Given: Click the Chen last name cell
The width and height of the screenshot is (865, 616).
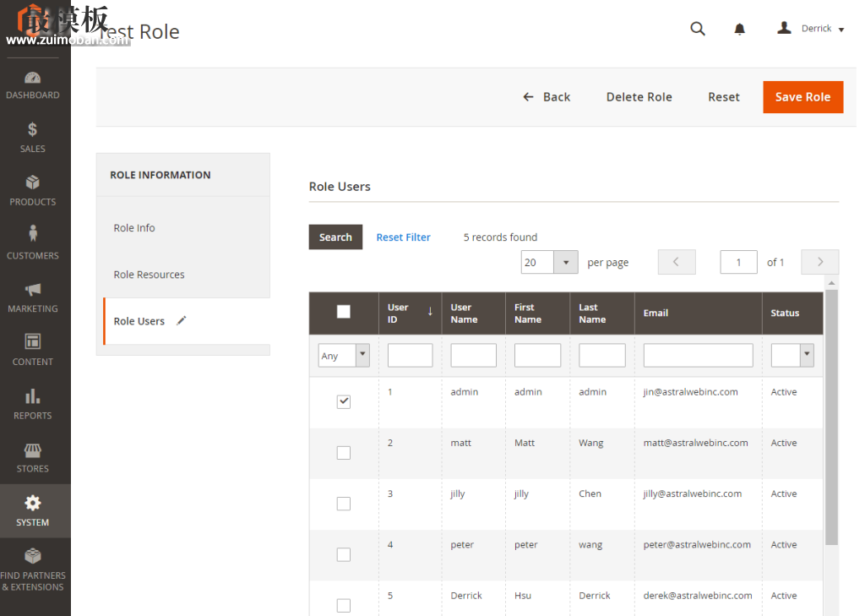Looking at the screenshot, I should pyautogui.click(x=590, y=493).
